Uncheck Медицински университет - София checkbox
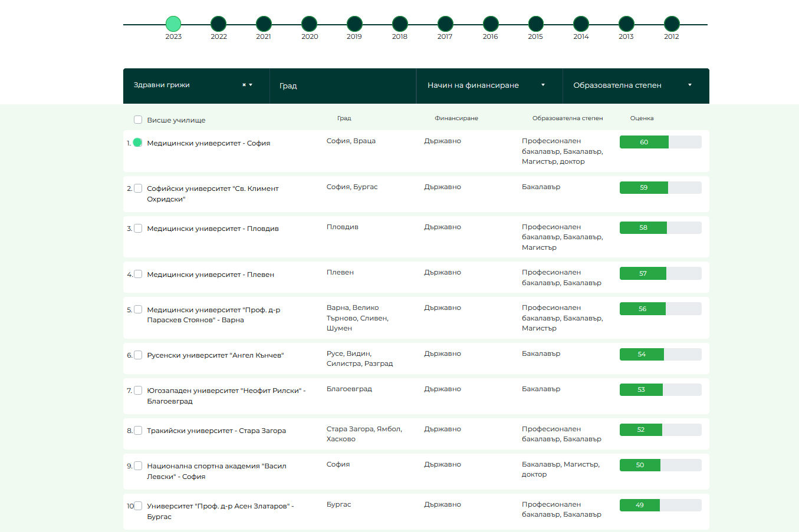This screenshot has width=799, height=532. coord(138,143)
